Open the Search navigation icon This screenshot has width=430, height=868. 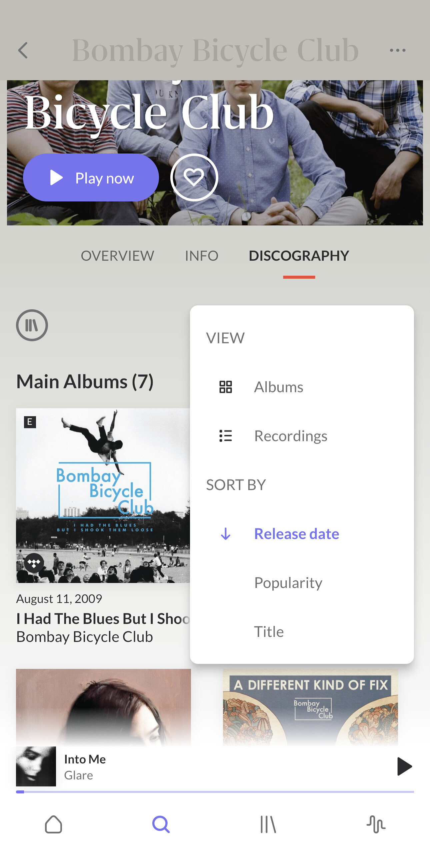[x=161, y=824]
